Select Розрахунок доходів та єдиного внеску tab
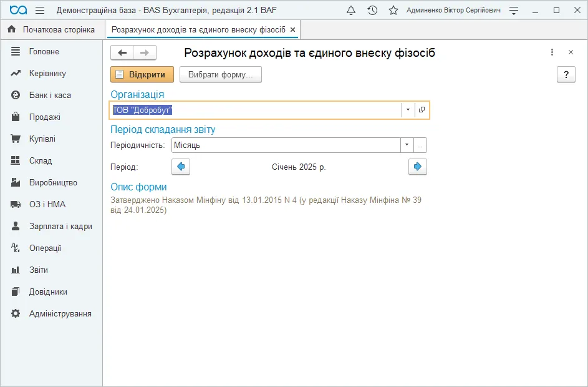This screenshot has width=588, height=387. (x=198, y=30)
